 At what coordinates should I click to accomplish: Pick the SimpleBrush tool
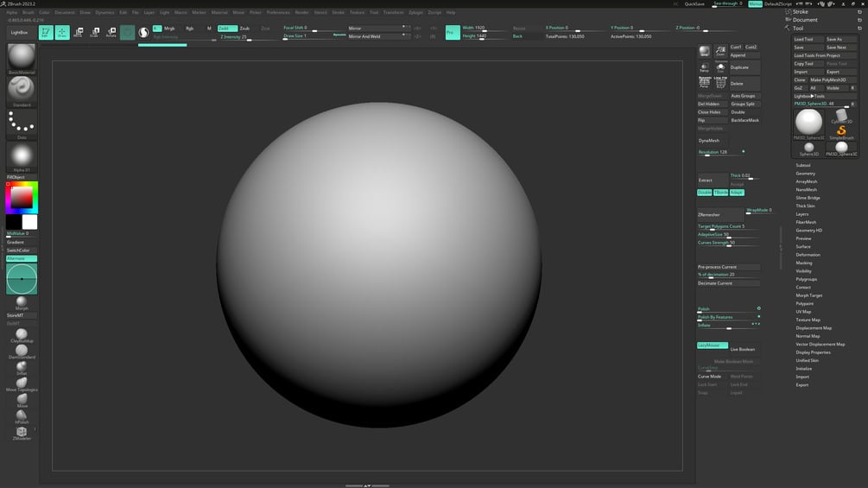[x=841, y=132]
